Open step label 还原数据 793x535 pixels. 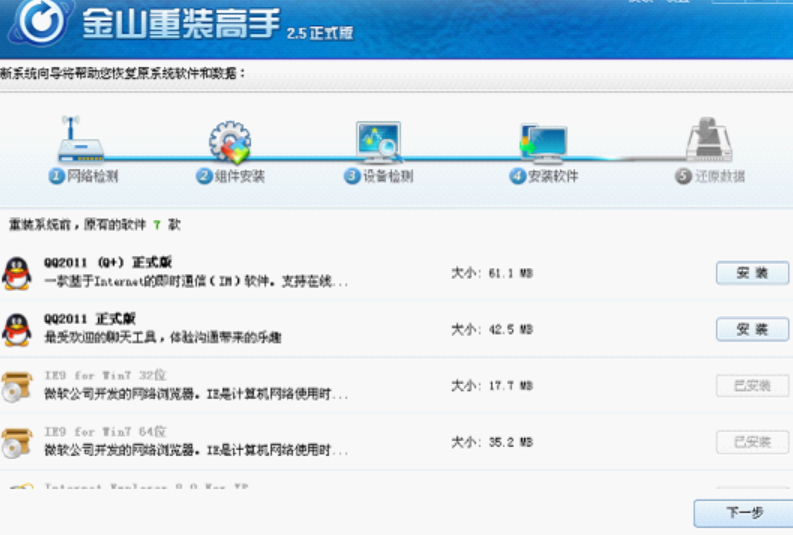click(x=720, y=176)
